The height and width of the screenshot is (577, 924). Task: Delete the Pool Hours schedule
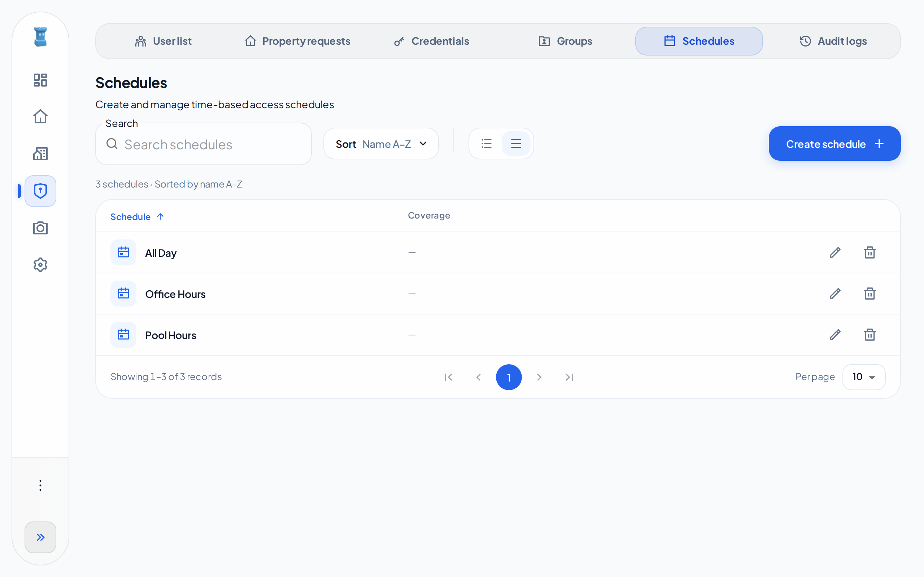870,335
